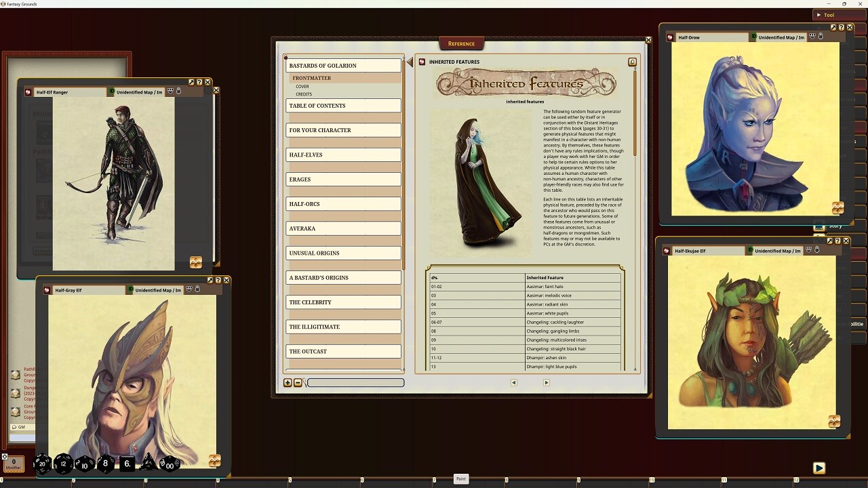
Task: Select the gold radial menu icon on the Half-Elf Ranger image
Action: pos(196,262)
